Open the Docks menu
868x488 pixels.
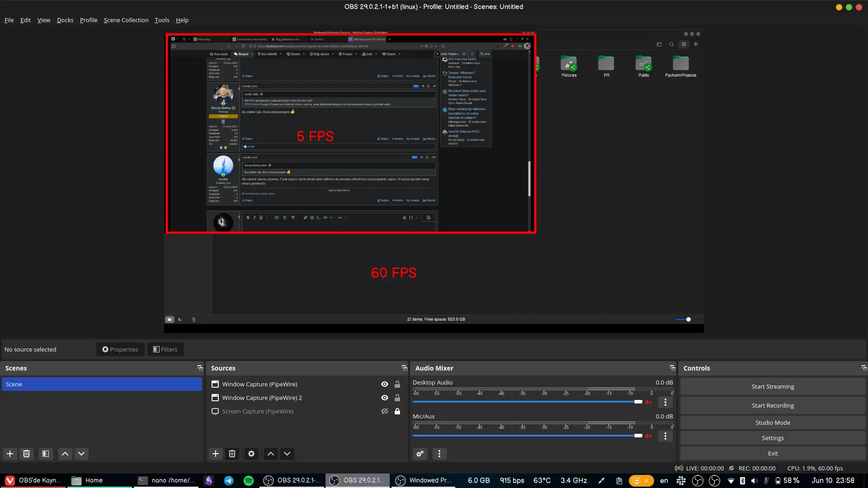click(x=65, y=20)
